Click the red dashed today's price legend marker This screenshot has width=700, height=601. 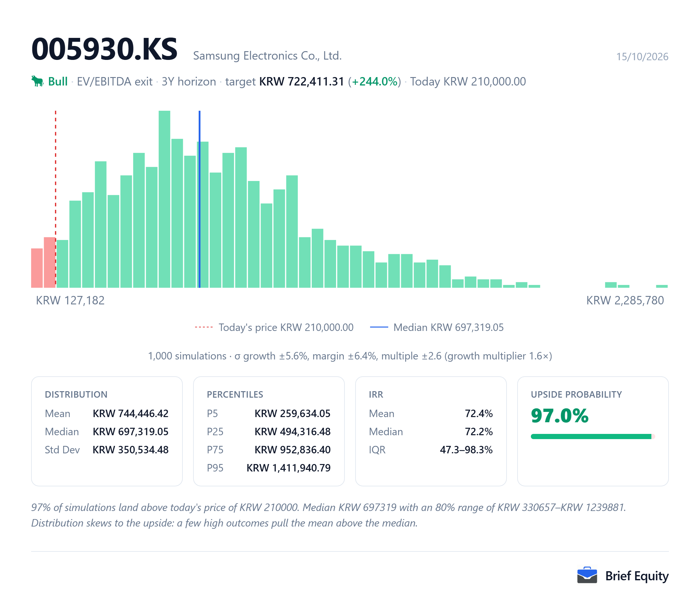pos(204,327)
